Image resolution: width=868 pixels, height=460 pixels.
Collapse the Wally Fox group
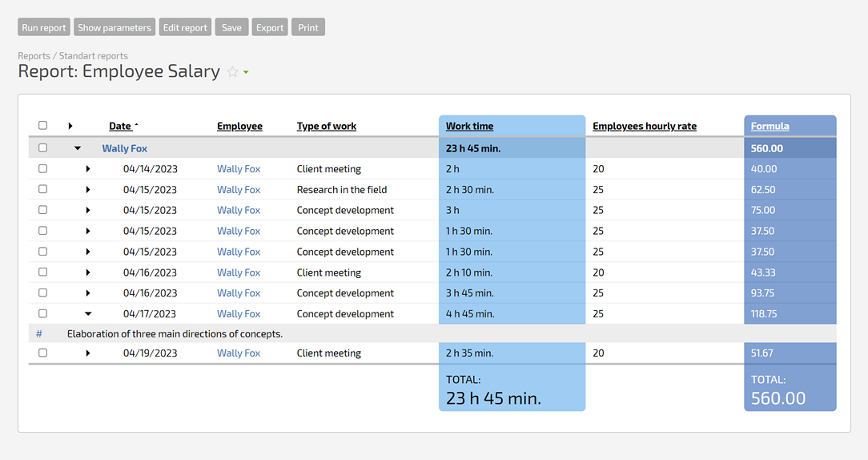point(78,148)
